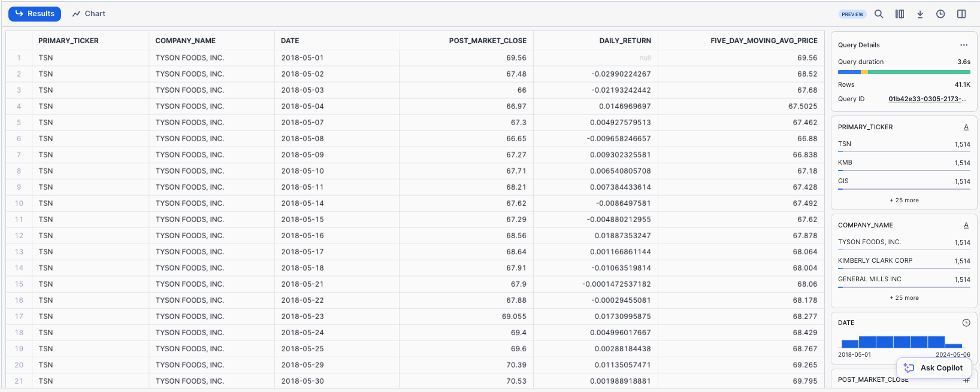The height and width of the screenshot is (392, 980).
Task: Click the DATE column header
Action: click(x=337, y=41)
